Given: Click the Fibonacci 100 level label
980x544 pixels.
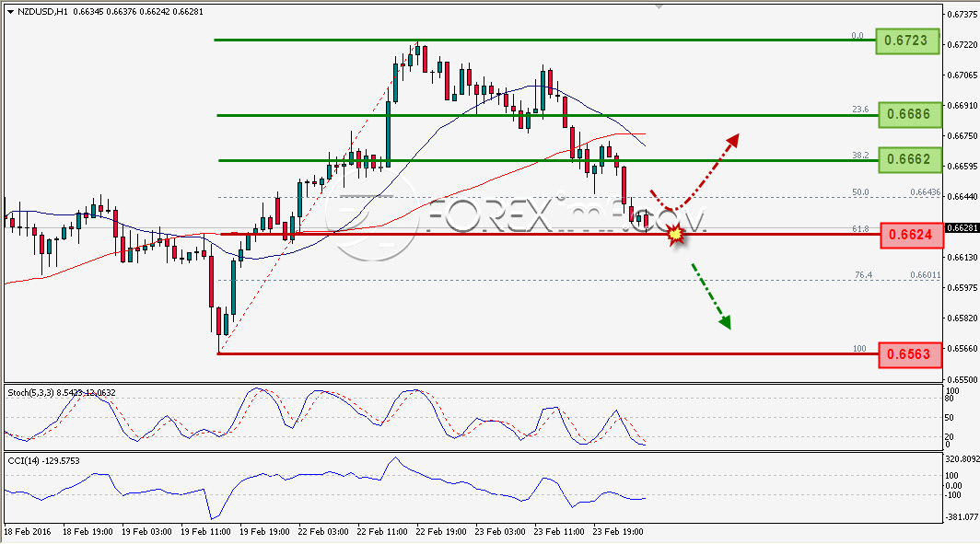Looking at the screenshot, I should 860,349.
